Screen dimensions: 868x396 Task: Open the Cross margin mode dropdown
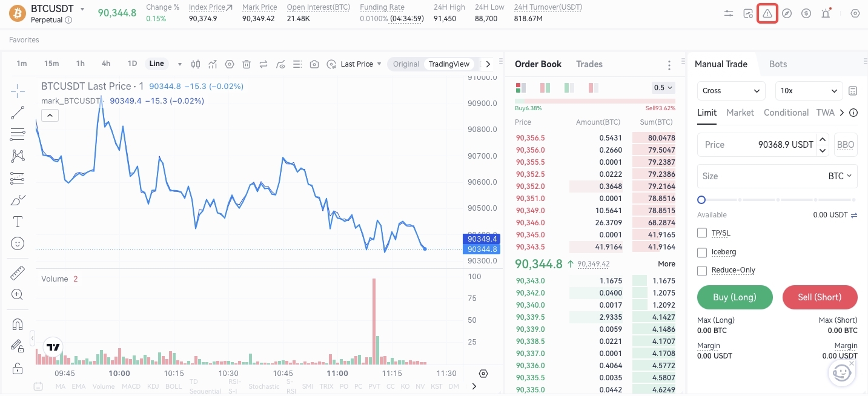point(731,91)
